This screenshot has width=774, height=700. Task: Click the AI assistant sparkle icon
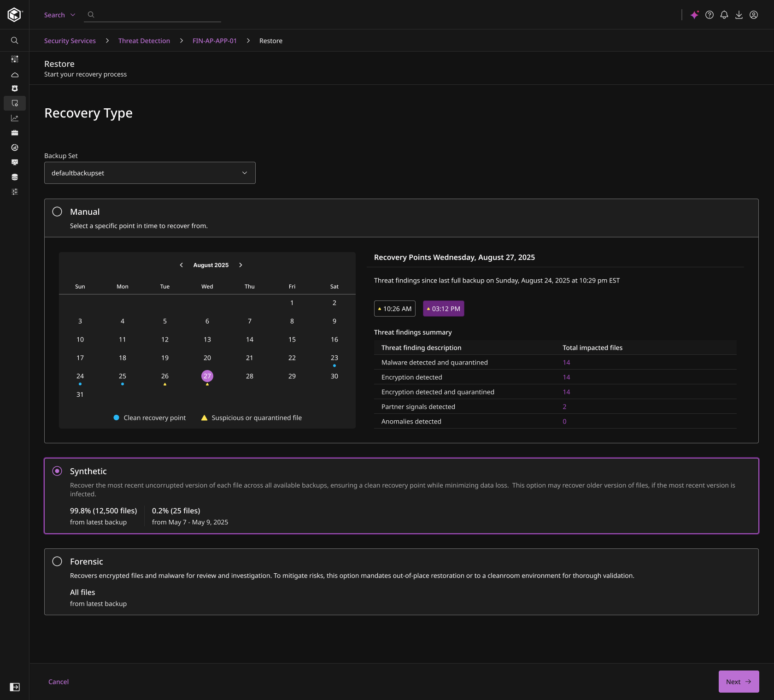pos(694,15)
